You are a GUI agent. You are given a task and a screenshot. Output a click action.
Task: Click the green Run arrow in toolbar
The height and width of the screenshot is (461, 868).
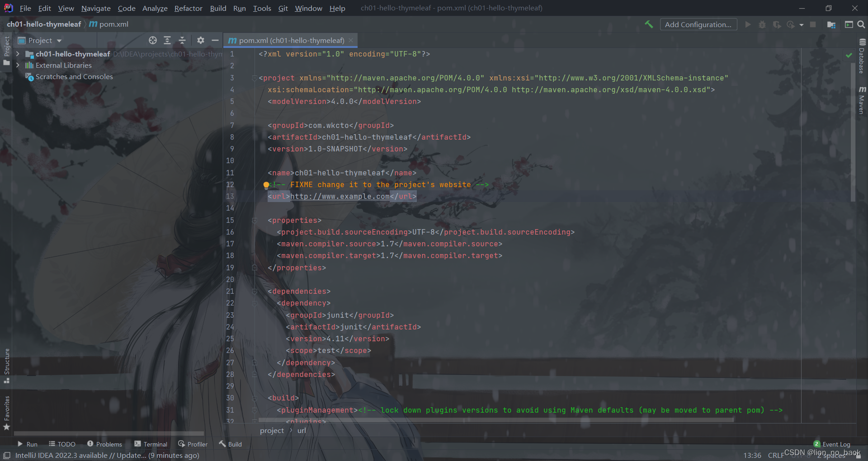[x=748, y=24]
